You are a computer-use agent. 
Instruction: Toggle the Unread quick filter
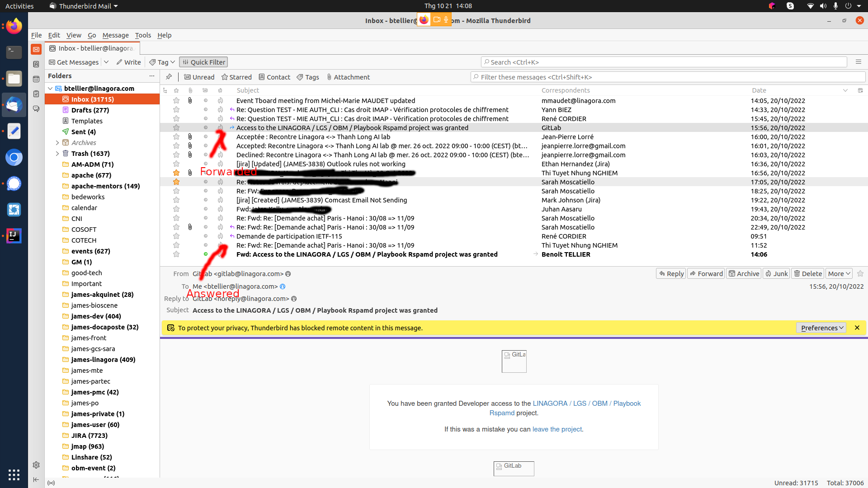point(199,77)
